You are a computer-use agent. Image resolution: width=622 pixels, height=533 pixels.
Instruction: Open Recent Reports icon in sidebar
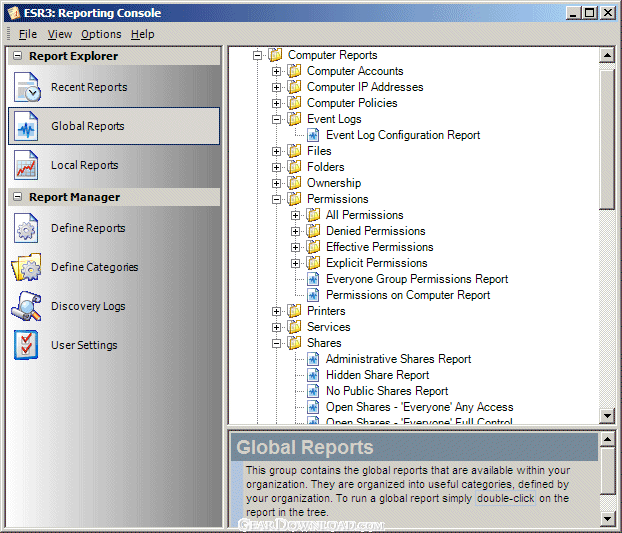(x=27, y=87)
